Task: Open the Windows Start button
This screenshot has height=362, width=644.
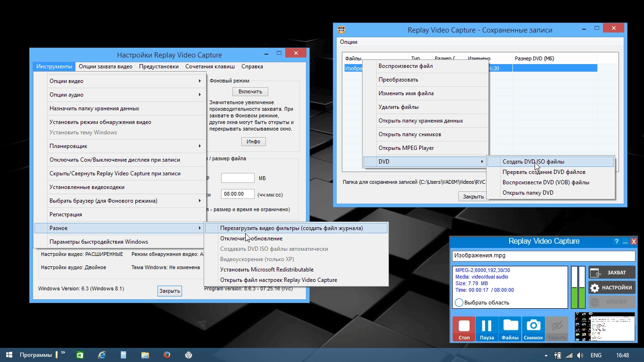Action: pyautogui.click(x=9, y=355)
